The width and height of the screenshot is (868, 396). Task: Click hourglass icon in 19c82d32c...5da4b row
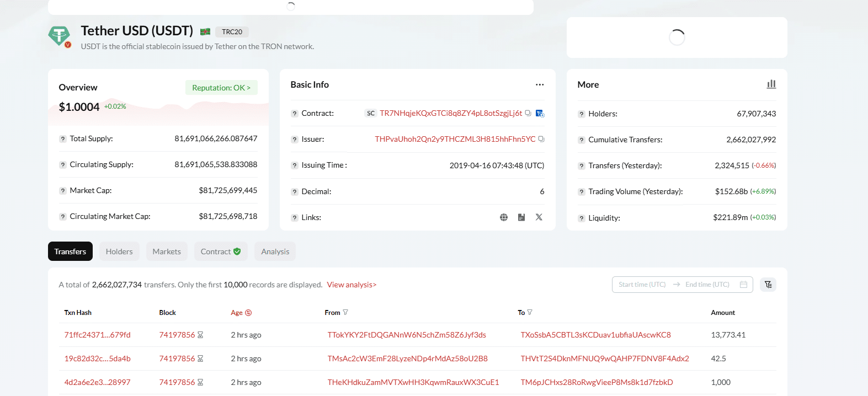pyautogui.click(x=200, y=358)
